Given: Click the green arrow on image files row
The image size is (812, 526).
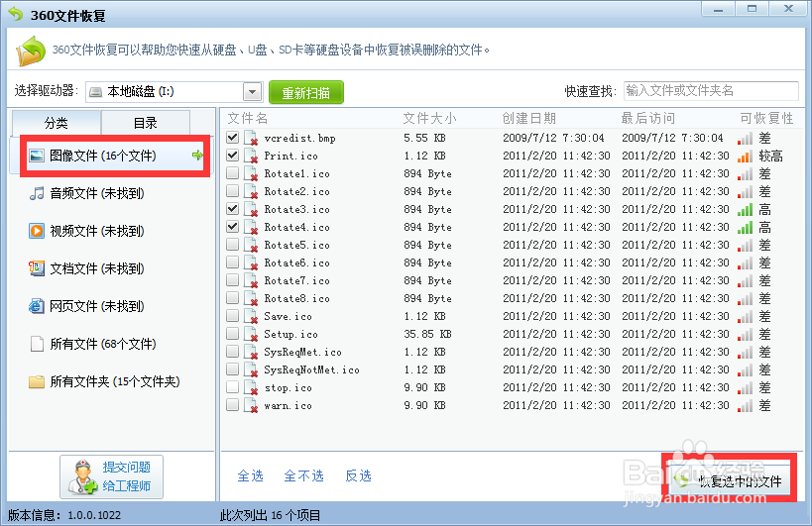Looking at the screenshot, I should point(197,156).
